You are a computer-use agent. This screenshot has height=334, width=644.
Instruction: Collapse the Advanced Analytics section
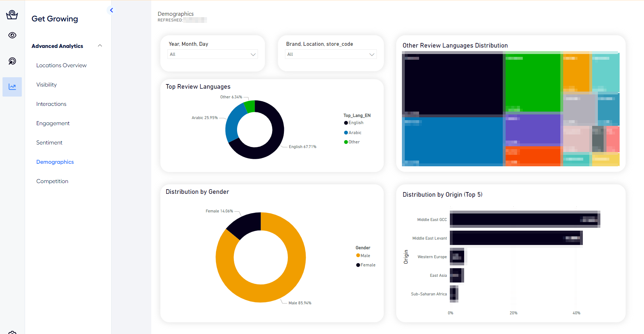click(x=100, y=46)
